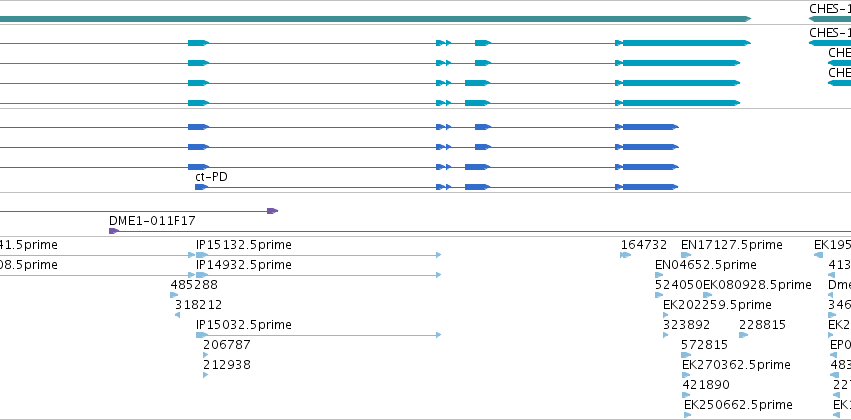Select the EK250662.5prime label
The width and height of the screenshot is (851, 420).
point(738,405)
